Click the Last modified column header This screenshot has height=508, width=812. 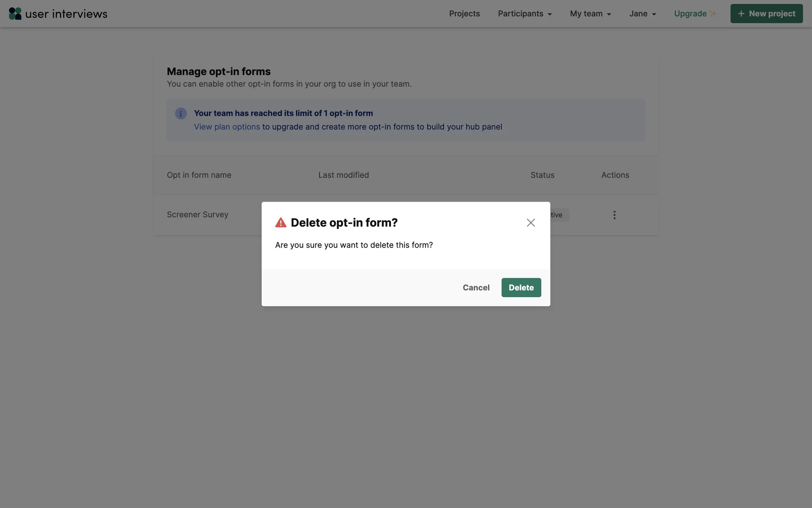[343, 175]
